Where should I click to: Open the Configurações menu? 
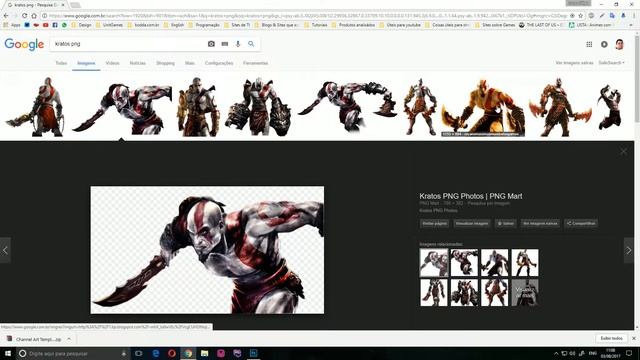tap(219, 63)
